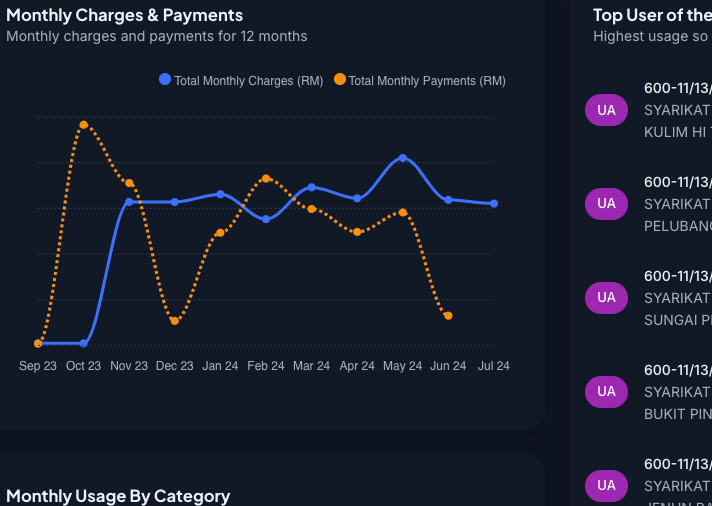Click the UA avatar beside the KULIM entry

(x=606, y=109)
